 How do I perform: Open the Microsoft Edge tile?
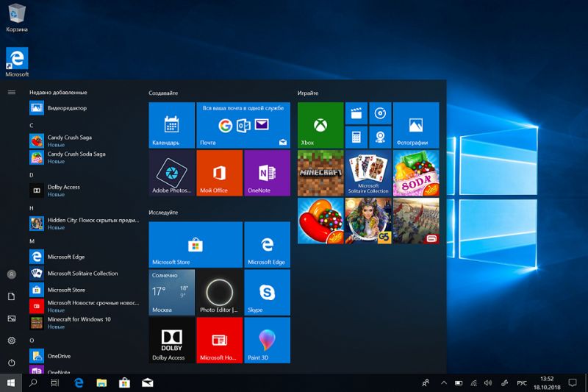[267, 245]
